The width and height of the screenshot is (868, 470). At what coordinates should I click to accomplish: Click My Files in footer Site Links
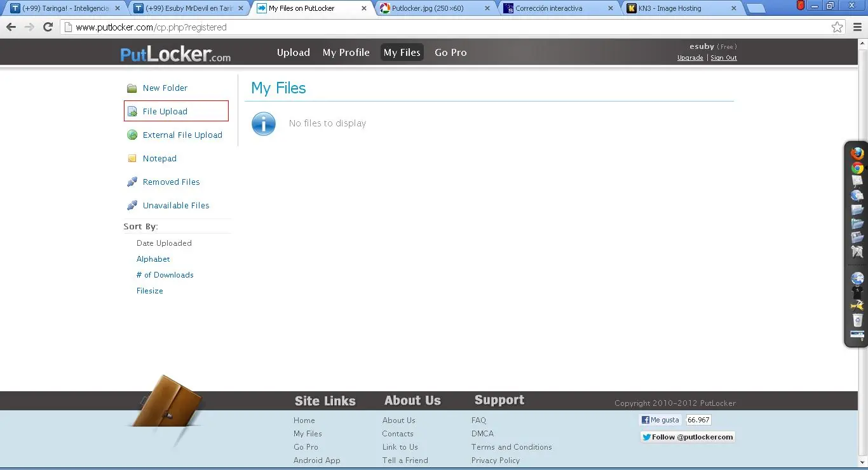click(x=308, y=434)
